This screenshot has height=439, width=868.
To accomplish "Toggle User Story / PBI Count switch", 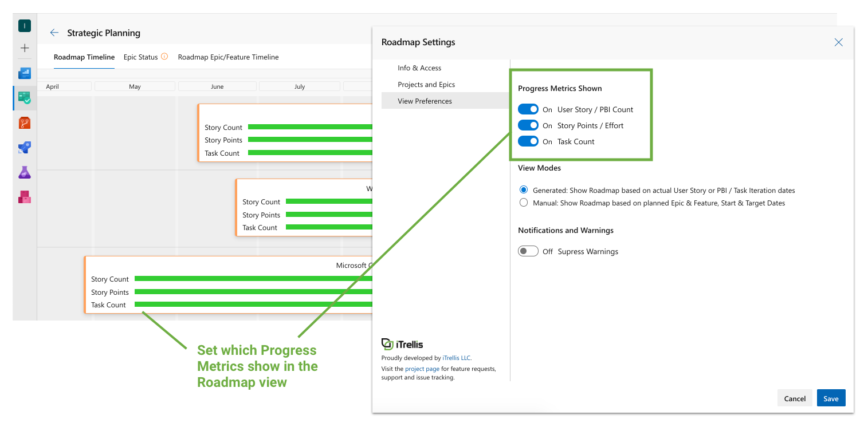I will (x=528, y=109).
